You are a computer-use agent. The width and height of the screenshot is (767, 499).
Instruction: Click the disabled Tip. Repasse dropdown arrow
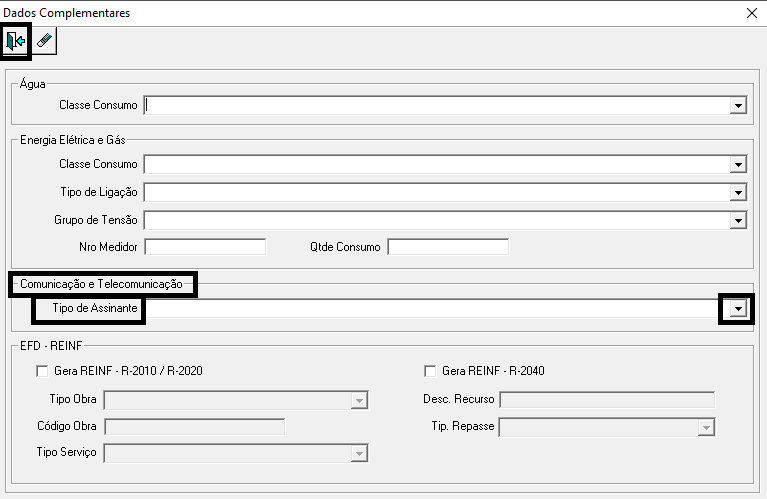[x=705, y=428]
